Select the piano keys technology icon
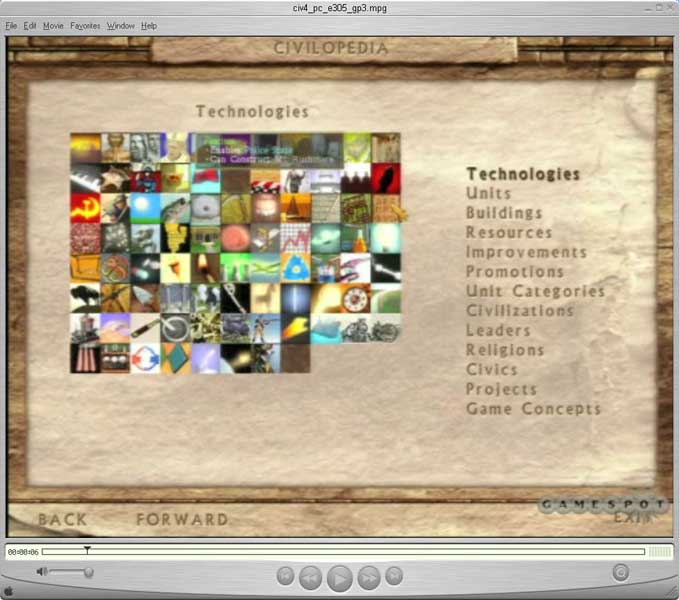Screen dimensions: 679x600 point(85,178)
